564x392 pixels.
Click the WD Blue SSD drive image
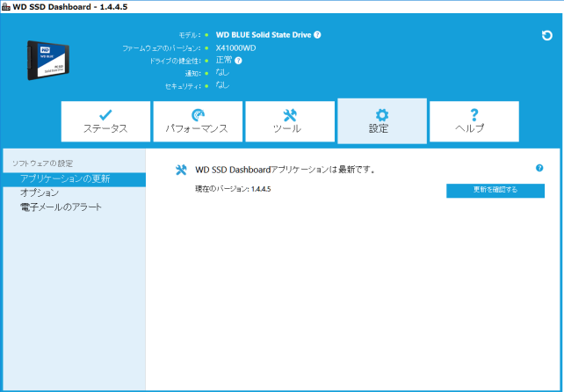48,60
